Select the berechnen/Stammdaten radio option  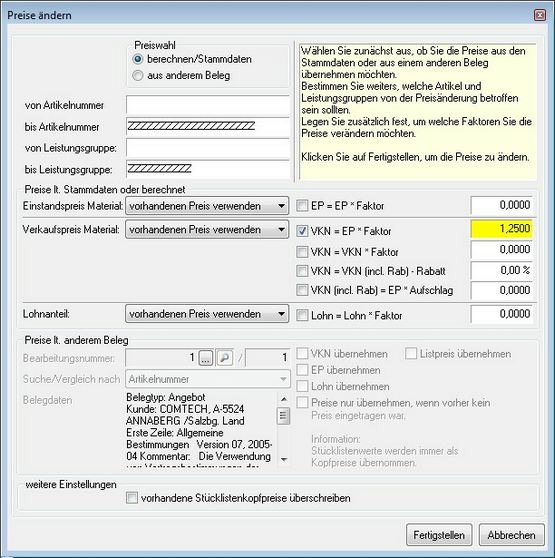(138, 59)
